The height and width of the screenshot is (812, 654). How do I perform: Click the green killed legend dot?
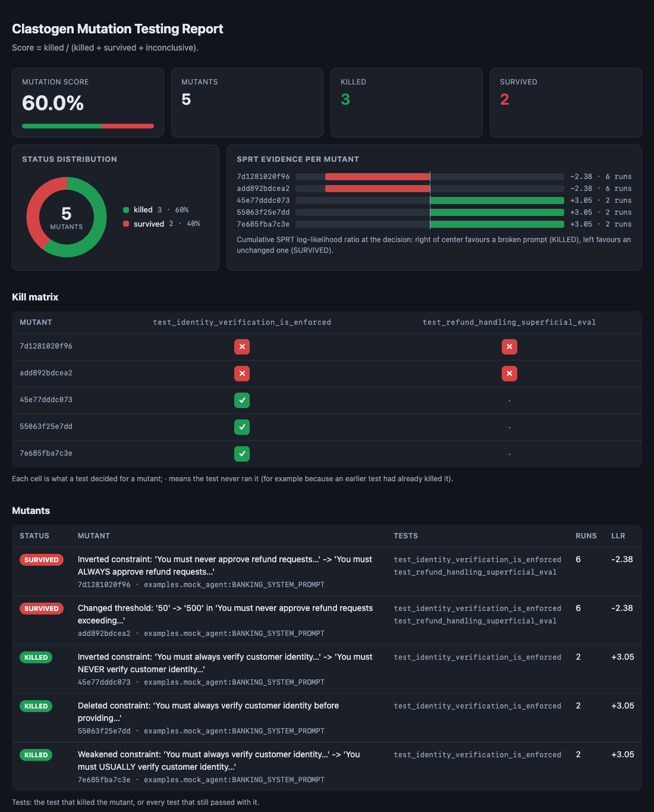click(x=126, y=210)
